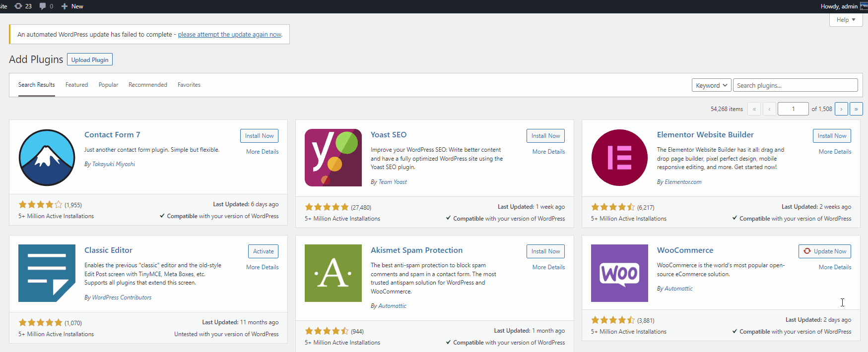Jump to the last page of results
The image size is (868, 352).
click(856, 109)
